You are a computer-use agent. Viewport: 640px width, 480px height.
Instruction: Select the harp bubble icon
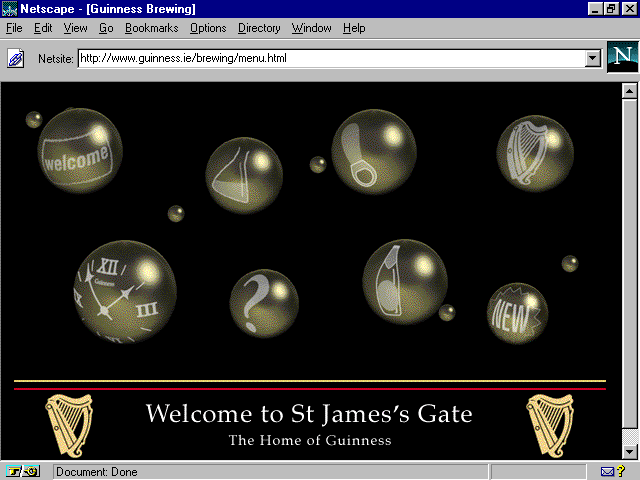[x=534, y=152]
